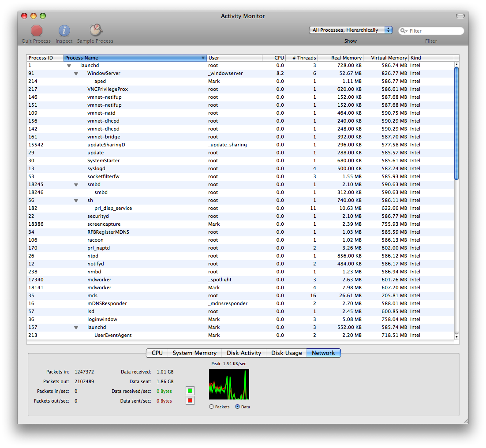Click in the Filter search field

point(431,31)
